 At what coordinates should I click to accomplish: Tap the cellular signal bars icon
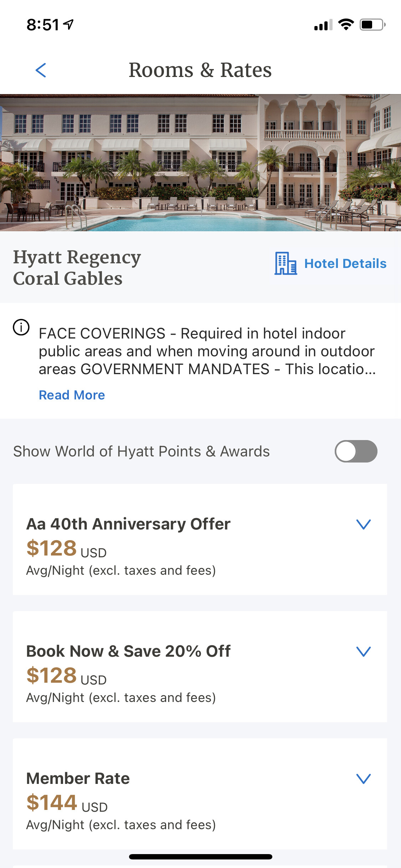(x=323, y=25)
